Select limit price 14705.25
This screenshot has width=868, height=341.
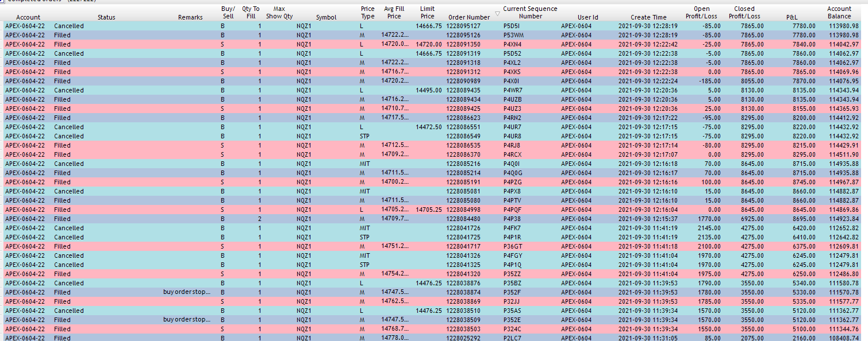pyautogui.click(x=429, y=210)
